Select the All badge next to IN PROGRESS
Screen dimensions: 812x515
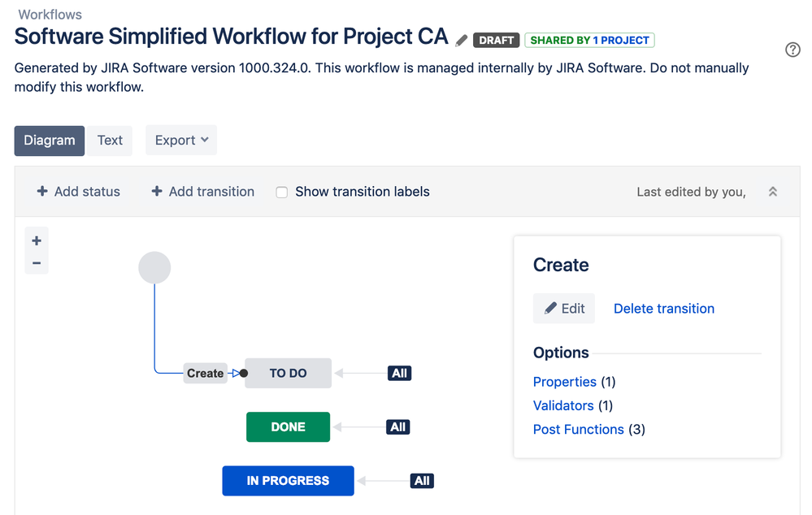tap(422, 481)
